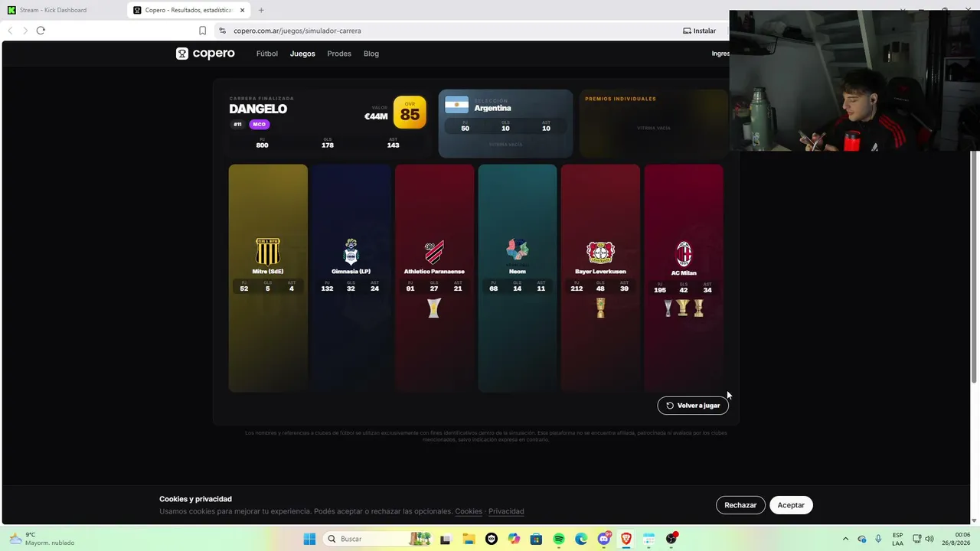Open a new browser tab
The width and height of the screenshot is (980, 551).
(x=261, y=10)
